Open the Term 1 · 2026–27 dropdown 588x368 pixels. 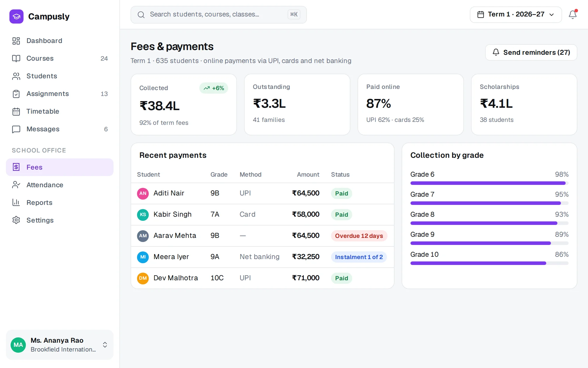click(516, 14)
